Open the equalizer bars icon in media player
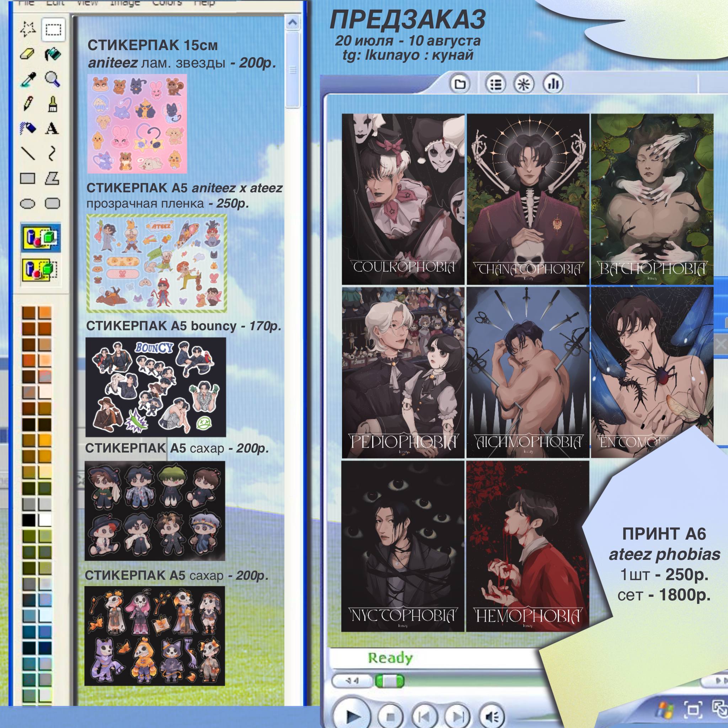The width and height of the screenshot is (728, 728). [x=553, y=84]
